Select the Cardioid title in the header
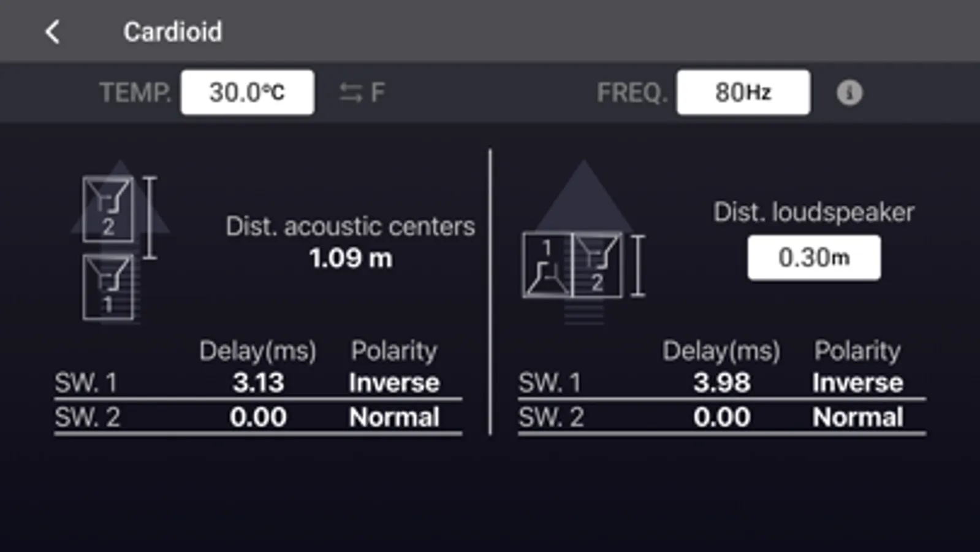 (173, 31)
